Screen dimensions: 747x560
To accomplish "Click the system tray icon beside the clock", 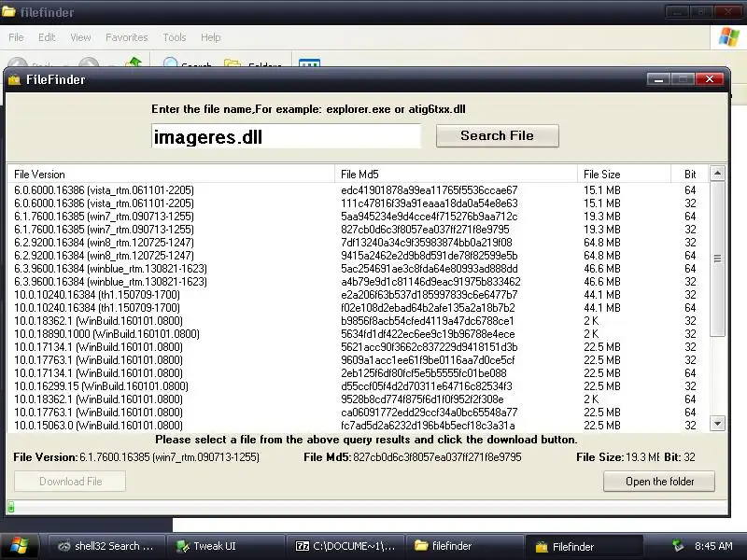I will coord(678,546).
